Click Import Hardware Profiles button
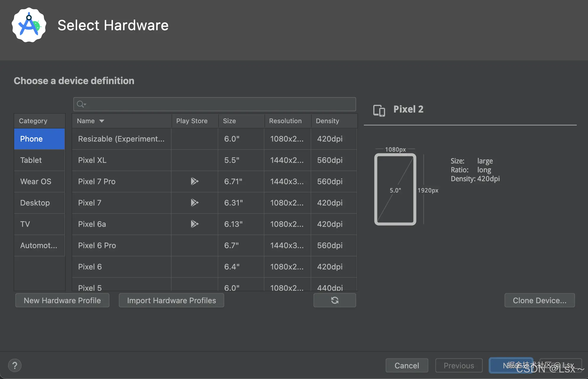This screenshot has width=588, height=379. (172, 300)
